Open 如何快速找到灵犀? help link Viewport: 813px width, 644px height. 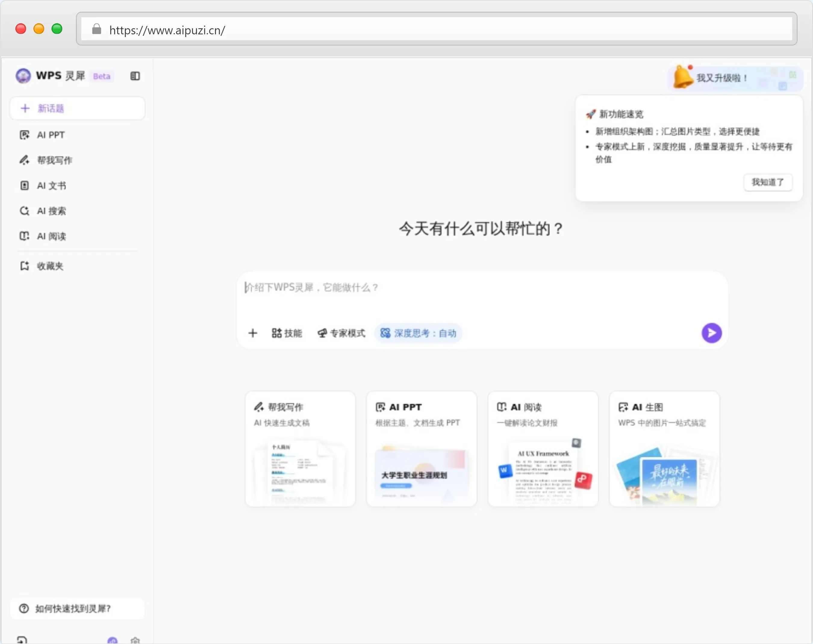pos(77,608)
